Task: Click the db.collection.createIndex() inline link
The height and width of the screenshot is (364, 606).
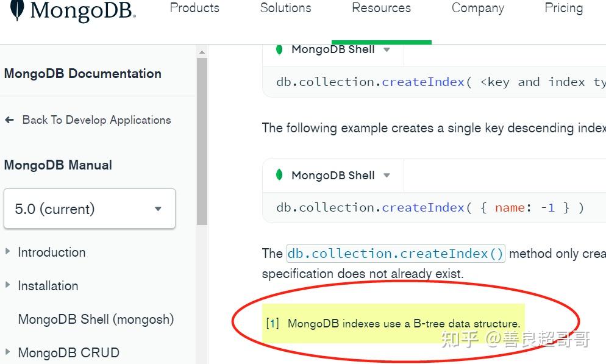Action: click(394, 253)
